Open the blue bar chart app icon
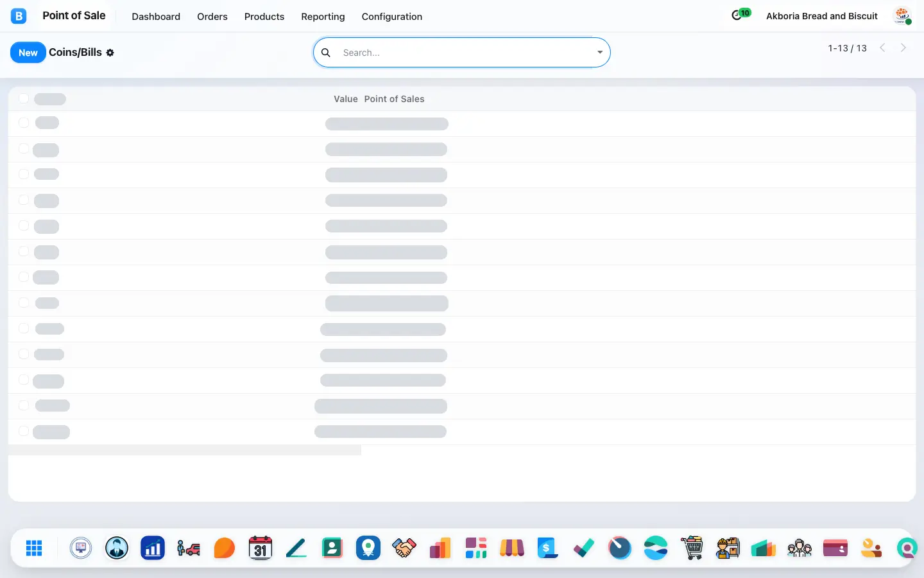Viewport: 924px width, 578px height. coord(153,548)
